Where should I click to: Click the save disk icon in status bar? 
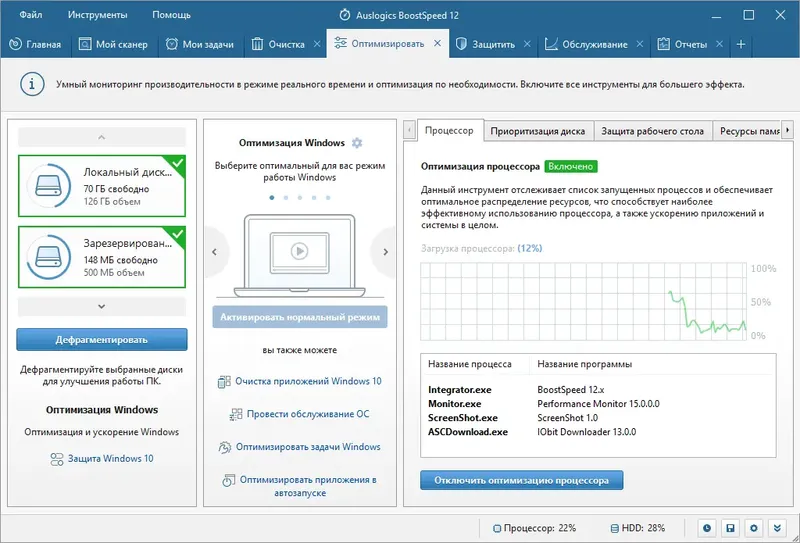click(x=730, y=528)
